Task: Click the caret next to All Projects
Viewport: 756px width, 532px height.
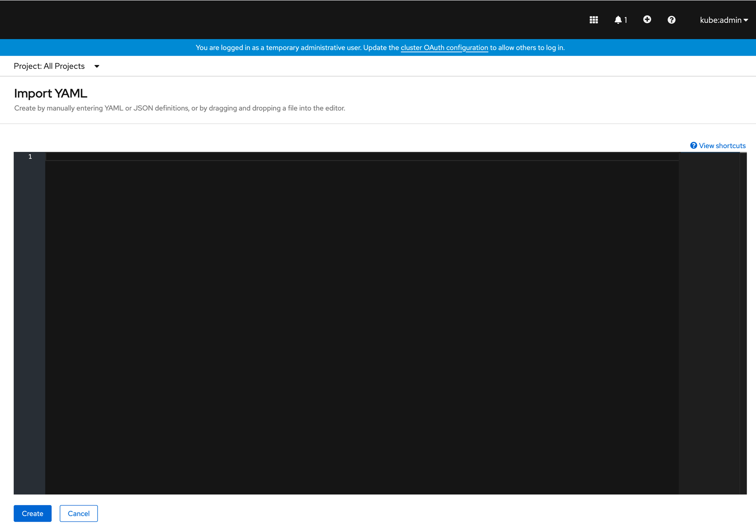Action: click(97, 66)
